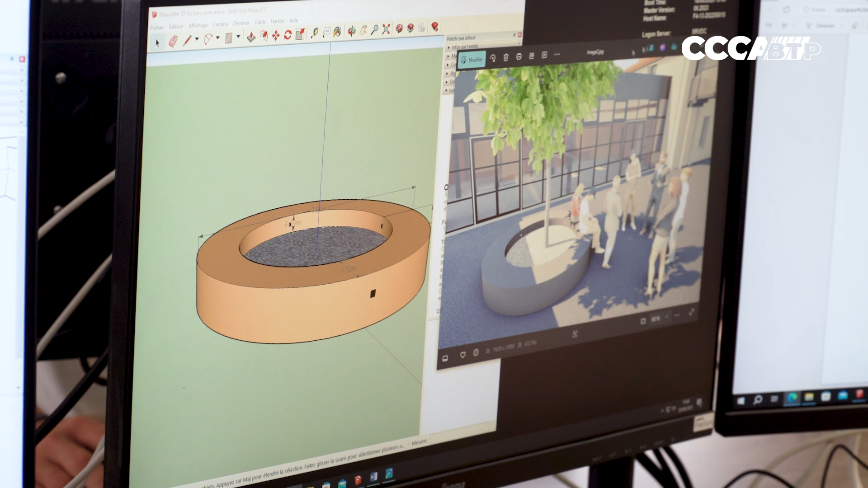Open the Outils menu
The image size is (868, 488).
click(x=260, y=22)
